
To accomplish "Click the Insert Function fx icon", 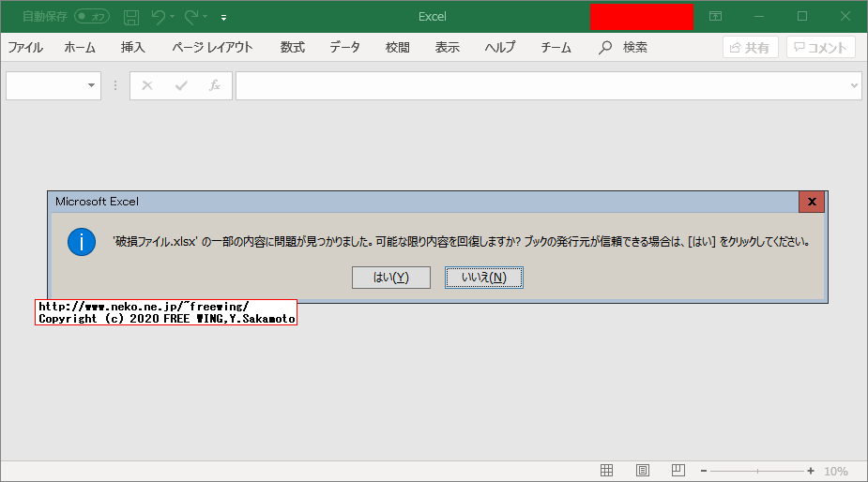I will pos(215,85).
